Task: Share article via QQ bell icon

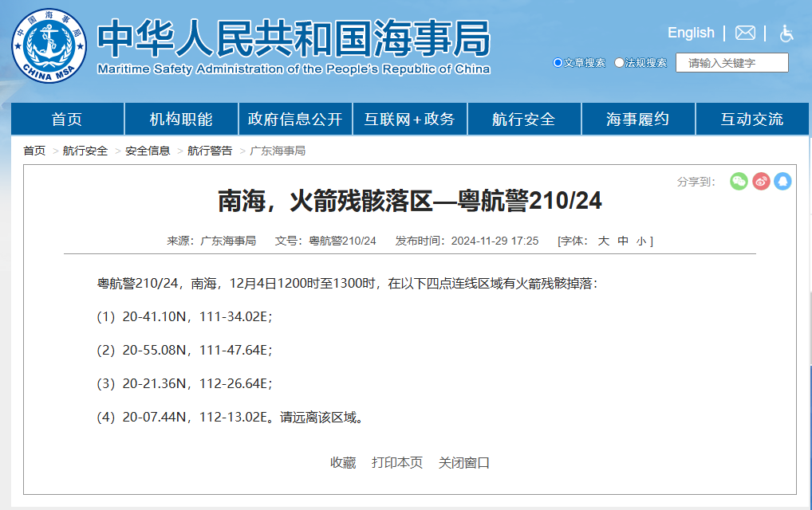Action: click(x=782, y=181)
